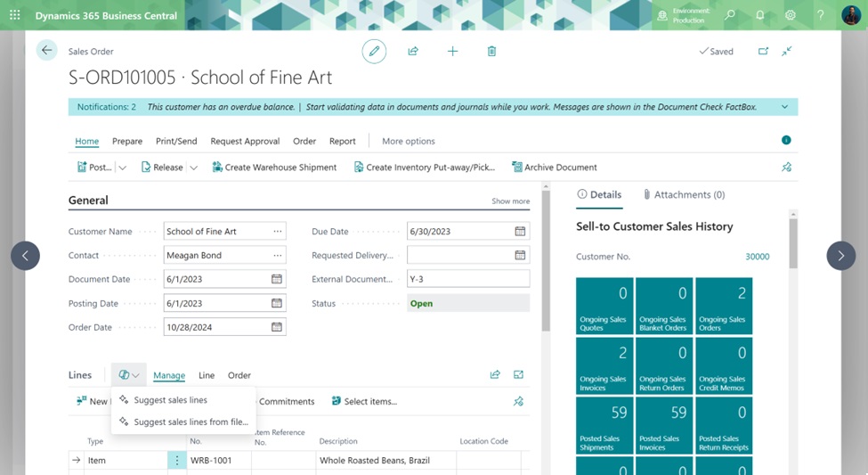Viewport: 868px width, 475px height.
Task: Open the app launcher waffle menu
Action: [x=15, y=15]
